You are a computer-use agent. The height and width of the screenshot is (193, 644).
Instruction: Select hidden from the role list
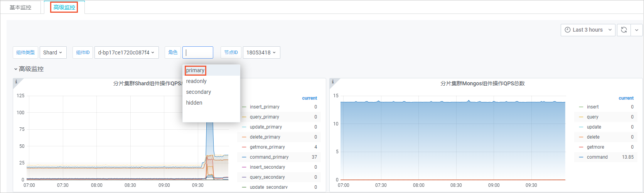click(x=211, y=103)
